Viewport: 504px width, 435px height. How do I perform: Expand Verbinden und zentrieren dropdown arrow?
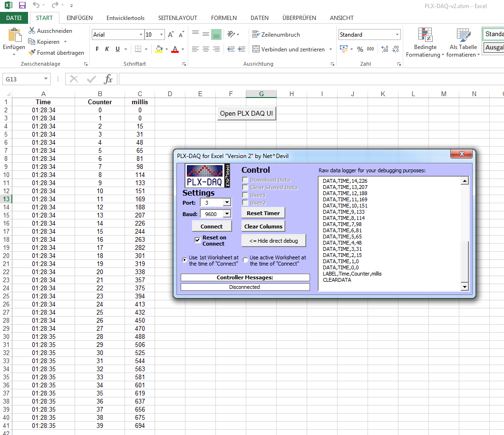point(331,49)
